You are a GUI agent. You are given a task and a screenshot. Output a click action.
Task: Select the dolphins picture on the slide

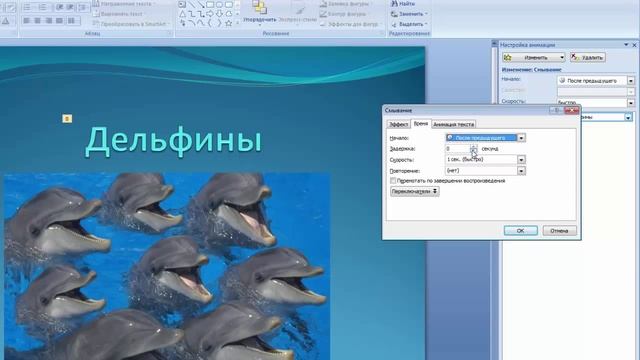point(167,266)
